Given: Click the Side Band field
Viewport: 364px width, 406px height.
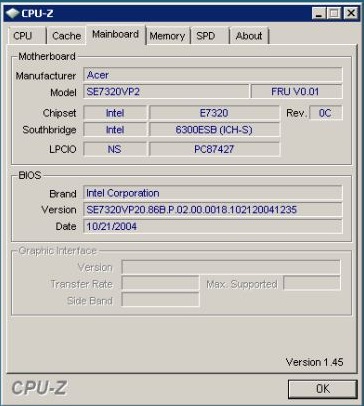Looking at the screenshot, I should (160, 300).
